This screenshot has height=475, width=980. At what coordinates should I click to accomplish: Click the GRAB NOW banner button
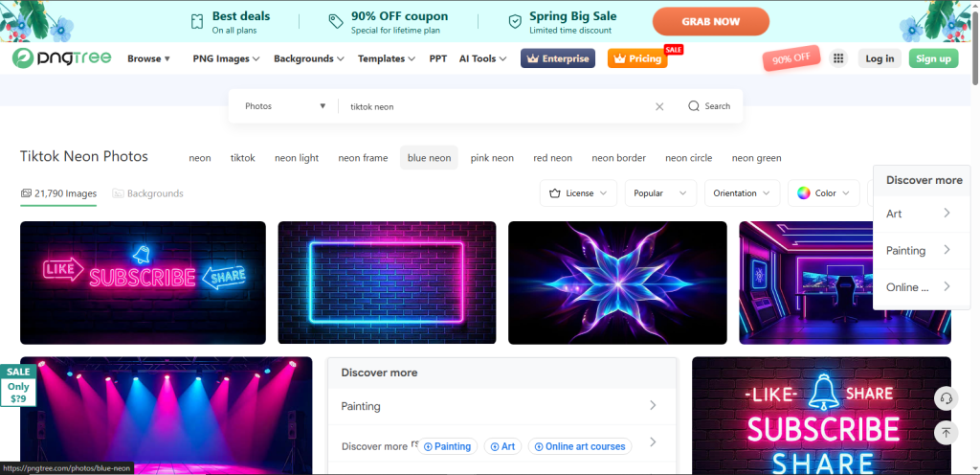(x=711, y=21)
